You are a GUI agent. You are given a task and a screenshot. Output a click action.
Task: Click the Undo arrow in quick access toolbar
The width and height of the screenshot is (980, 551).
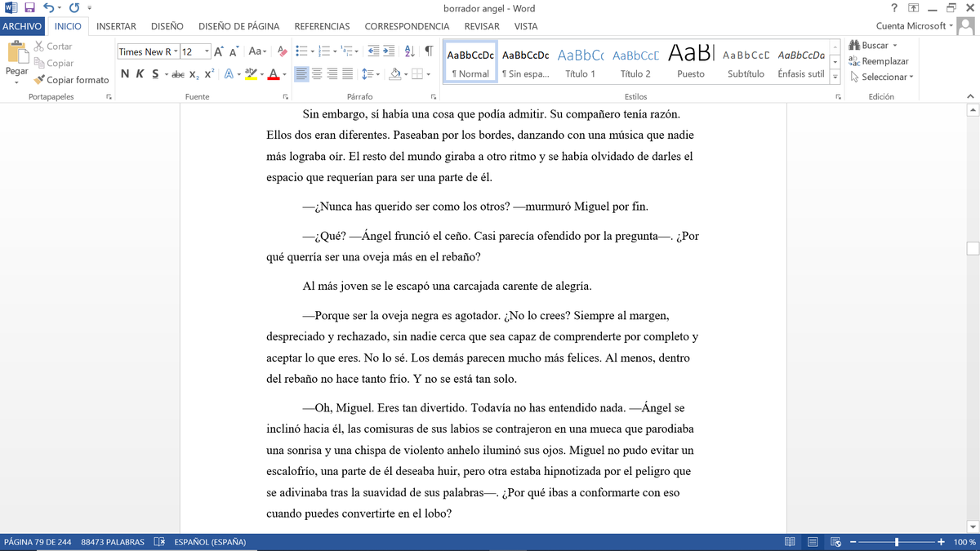(48, 8)
